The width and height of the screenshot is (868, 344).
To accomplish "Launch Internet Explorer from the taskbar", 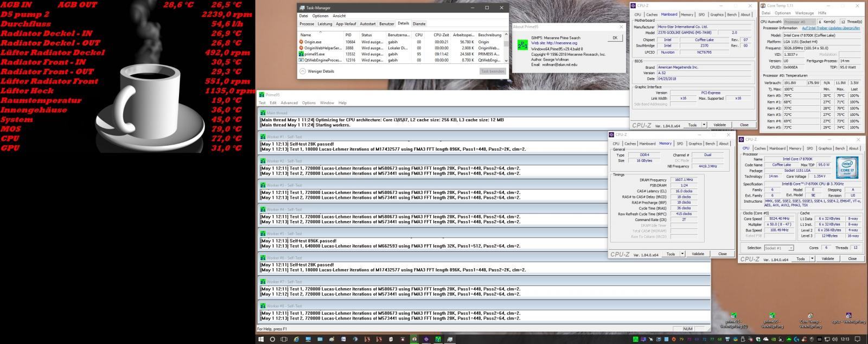I will coord(297,339).
